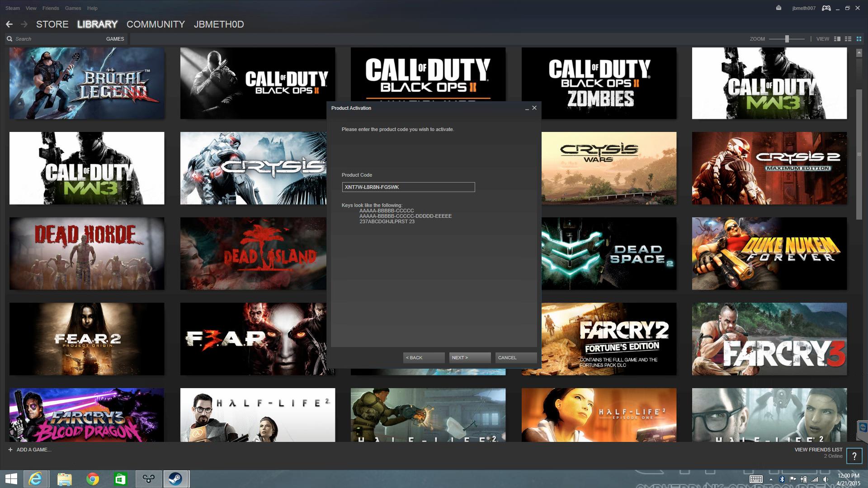Select F.E.A.R. 2 Project Origin tile
Image resolution: width=868 pixels, height=488 pixels.
(87, 339)
